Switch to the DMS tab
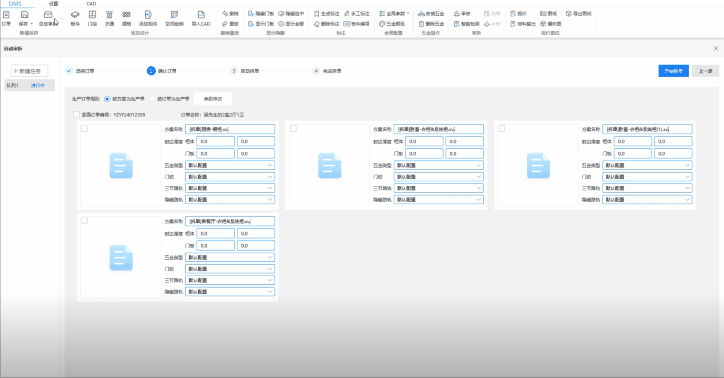The image size is (724, 378). click(x=15, y=4)
